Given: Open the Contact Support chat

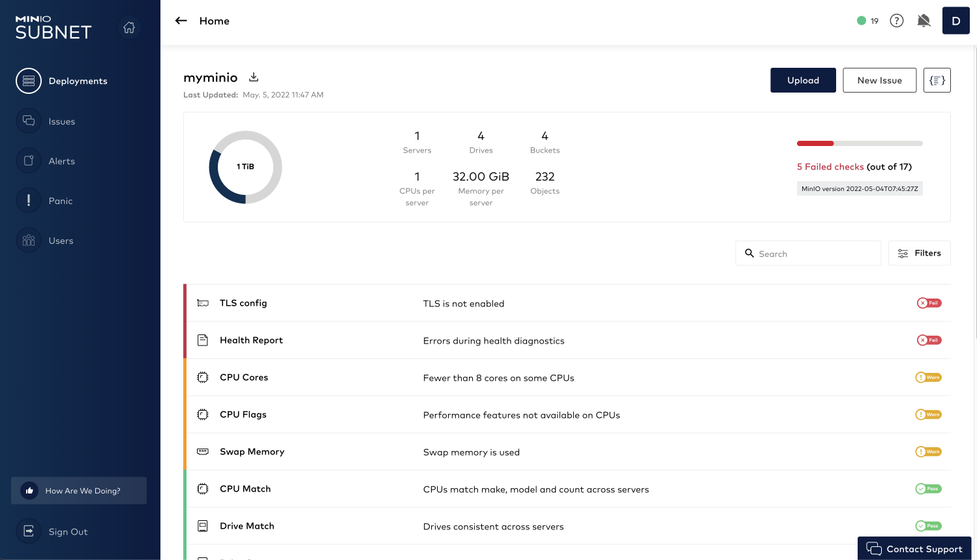Looking at the screenshot, I should [914, 549].
